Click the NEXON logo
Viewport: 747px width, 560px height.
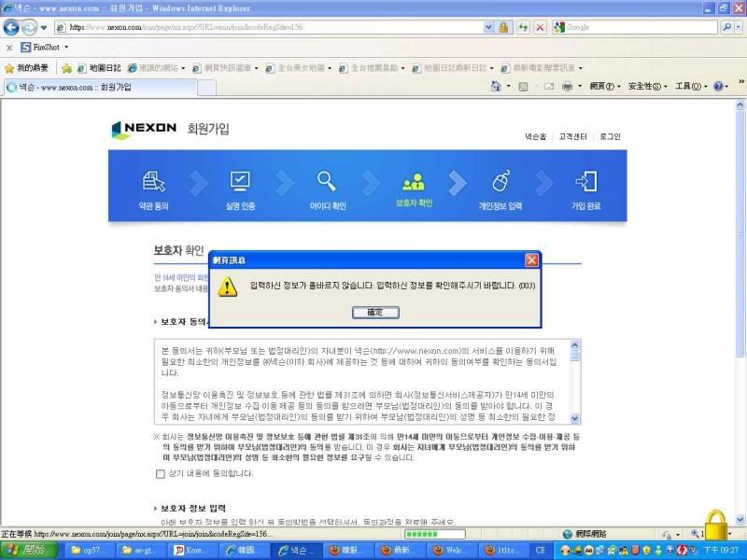144,129
